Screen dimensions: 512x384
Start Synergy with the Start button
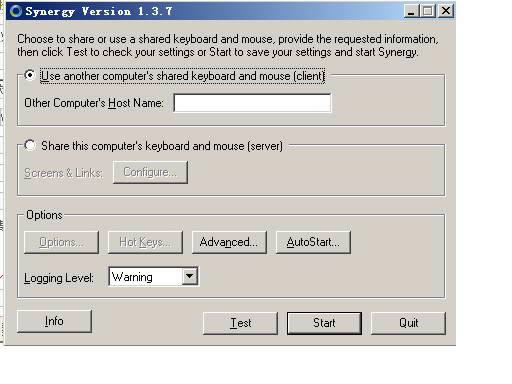pyautogui.click(x=324, y=323)
